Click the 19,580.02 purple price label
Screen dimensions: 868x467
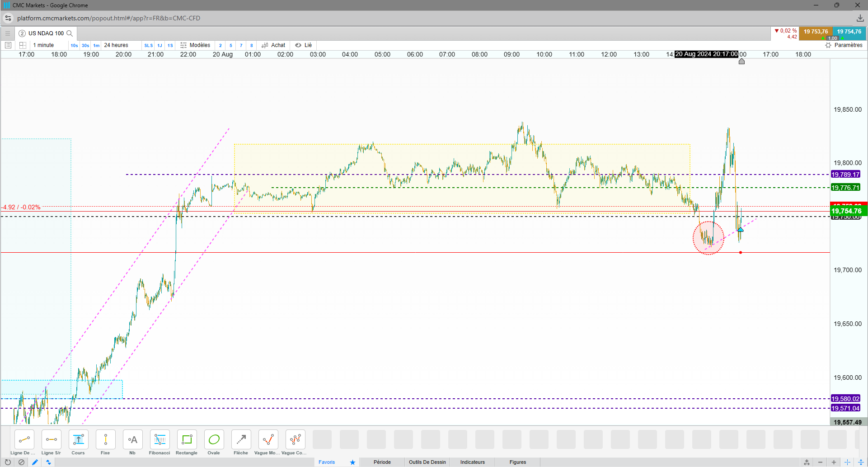(845, 399)
